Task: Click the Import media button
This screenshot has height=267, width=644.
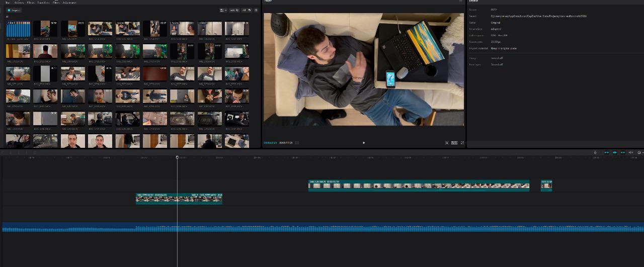Action: (14, 10)
